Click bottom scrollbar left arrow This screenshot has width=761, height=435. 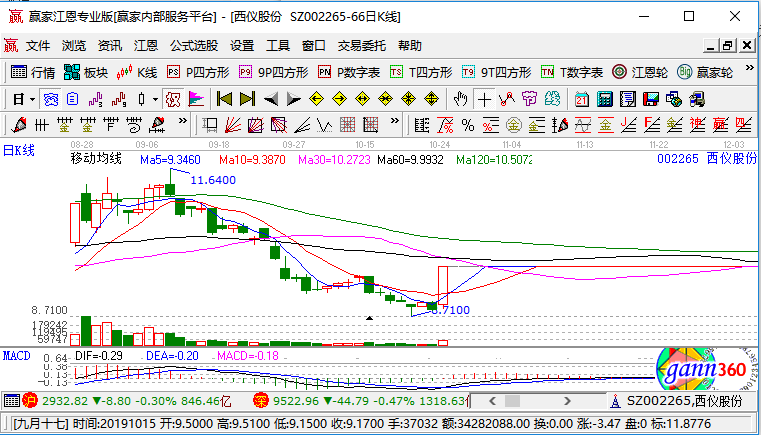493,401
